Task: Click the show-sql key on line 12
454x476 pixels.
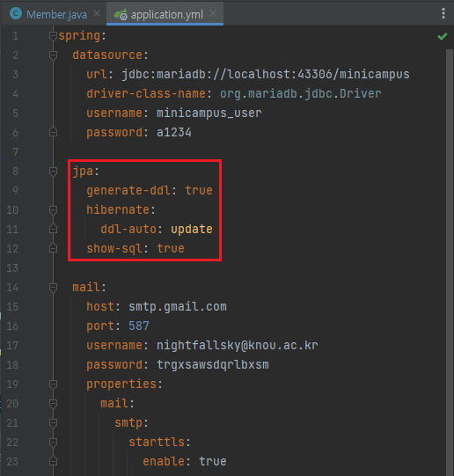Action: point(114,249)
